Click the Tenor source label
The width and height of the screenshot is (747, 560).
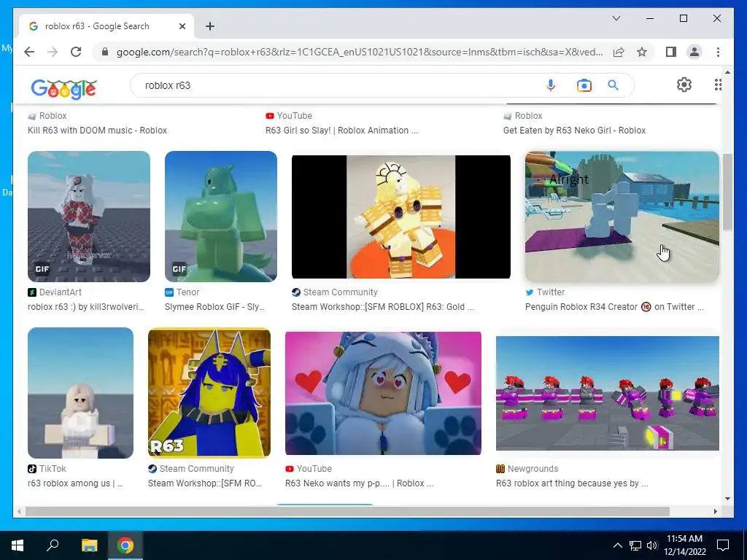point(187,292)
